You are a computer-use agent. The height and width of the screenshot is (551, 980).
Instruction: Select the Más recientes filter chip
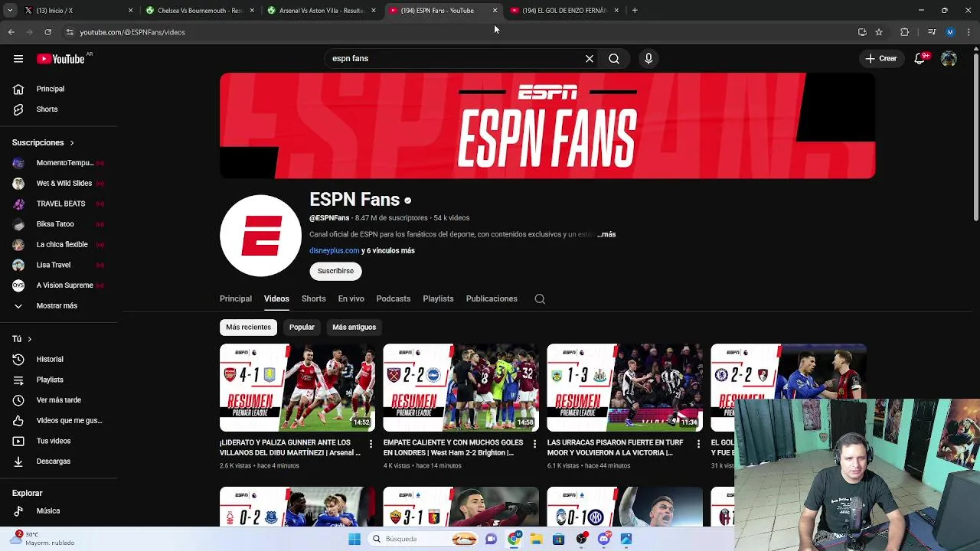[248, 327]
